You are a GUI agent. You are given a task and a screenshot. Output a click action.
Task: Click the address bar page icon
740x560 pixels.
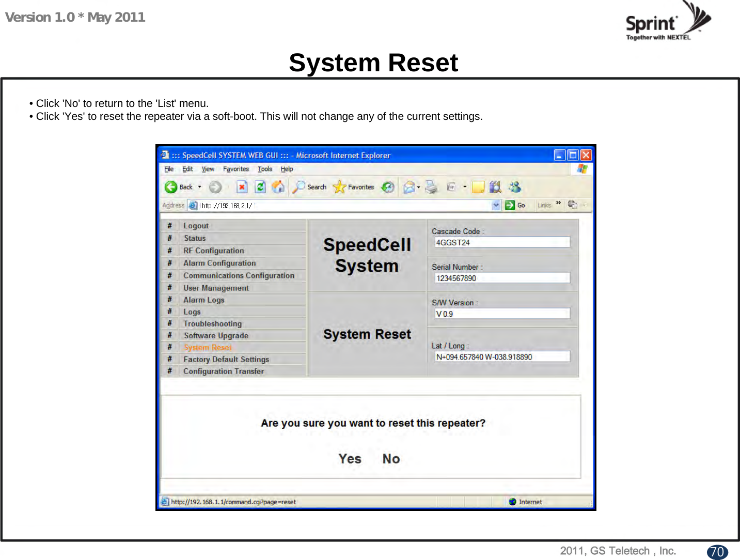pyautogui.click(x=193, y=205)
